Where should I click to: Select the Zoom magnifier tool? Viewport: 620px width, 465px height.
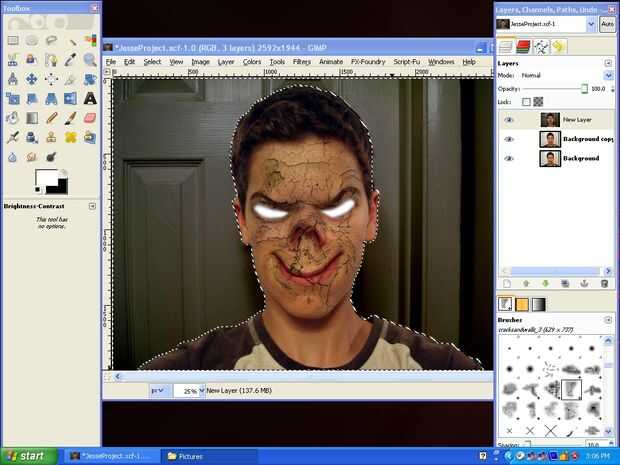click(90, 60)
